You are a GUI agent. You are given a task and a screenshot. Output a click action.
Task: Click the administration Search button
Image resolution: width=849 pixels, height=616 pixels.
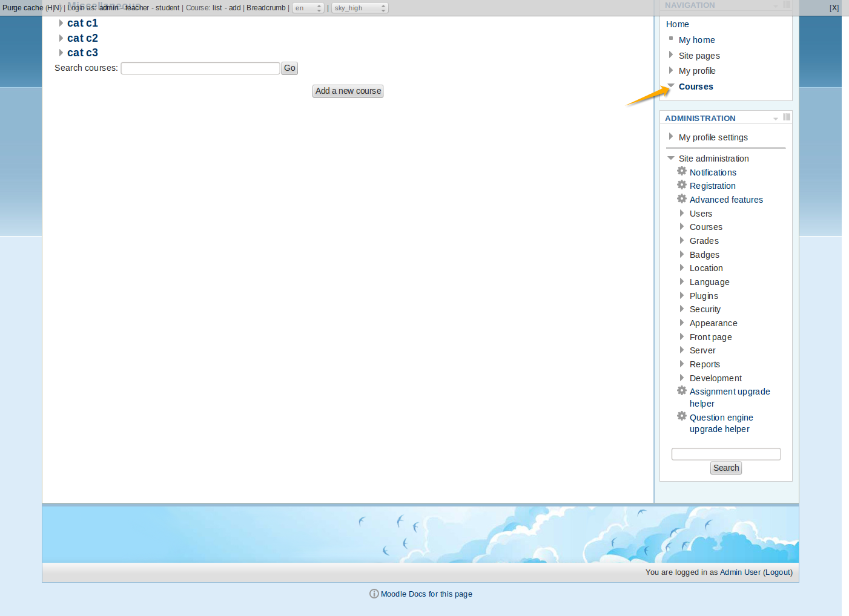[726, 468]
